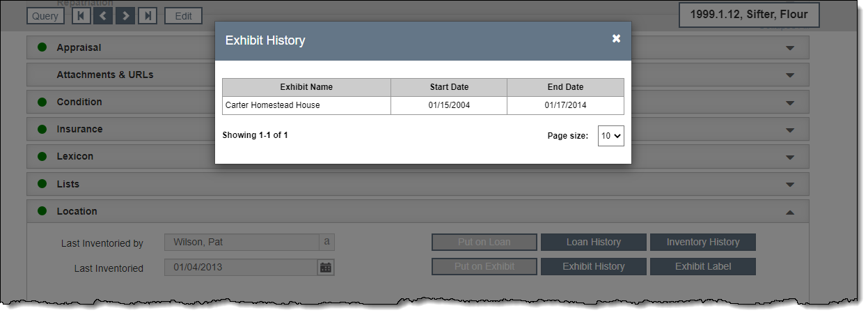This screenshot has height=315, width=868.
Task: Close the Exhibit History dialog
Action: point(616,39)
